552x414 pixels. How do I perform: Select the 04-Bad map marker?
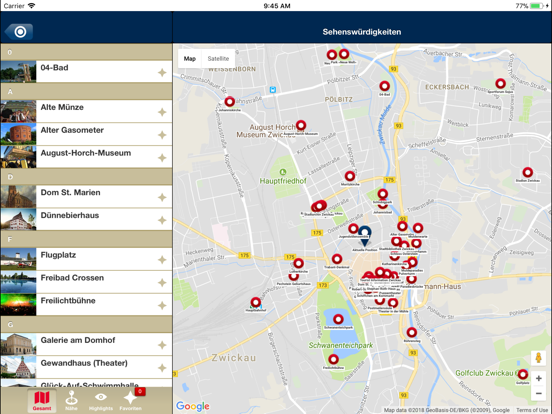point(384,86)
